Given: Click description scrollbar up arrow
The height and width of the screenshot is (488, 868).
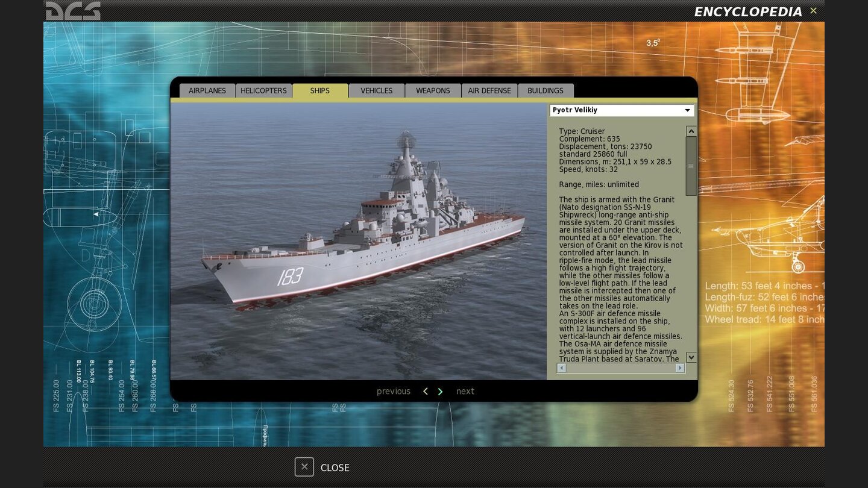Looking at the screenshot, I should (691, 131).
